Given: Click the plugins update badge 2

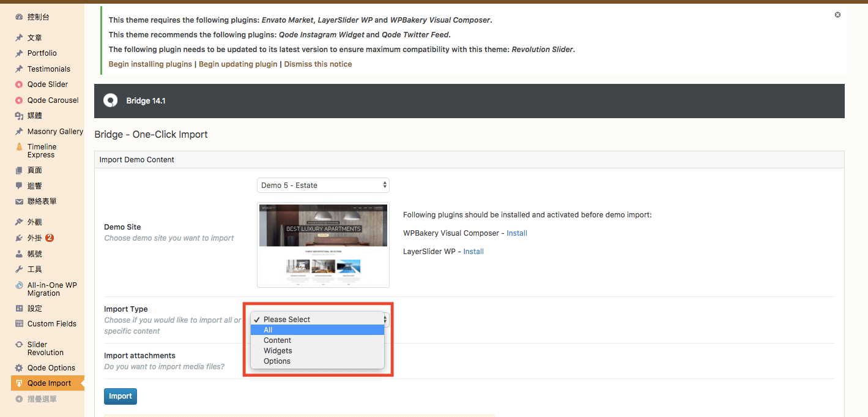Looking at the screenshot, I should [50, 238].
